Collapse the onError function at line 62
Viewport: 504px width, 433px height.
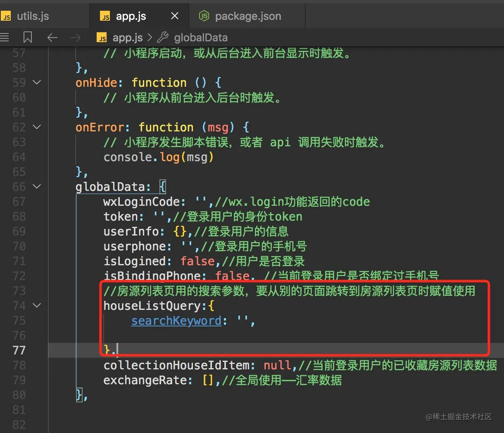tap(37, 127)
